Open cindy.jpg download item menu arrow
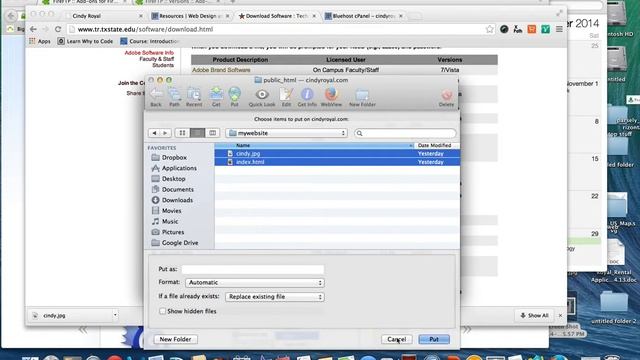This screenshot has height=360, width=640. (115, 315)
